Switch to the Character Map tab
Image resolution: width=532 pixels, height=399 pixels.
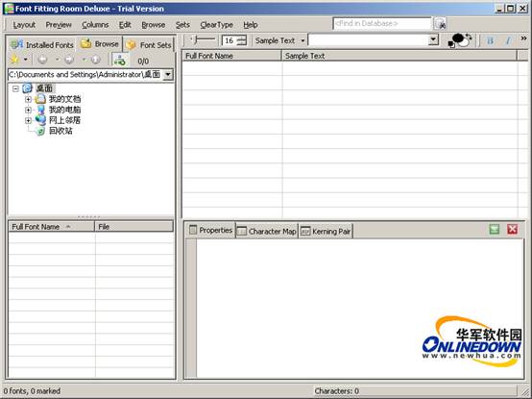click(x=266, y=231)
